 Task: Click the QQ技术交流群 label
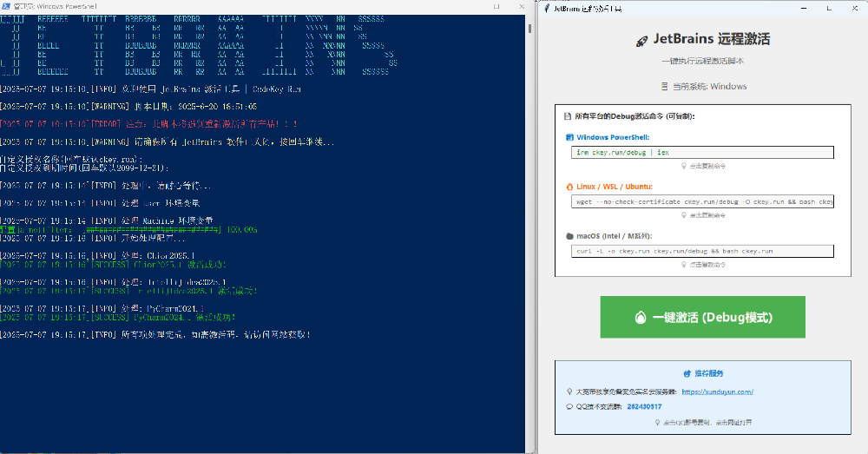[x=599, y=406]
